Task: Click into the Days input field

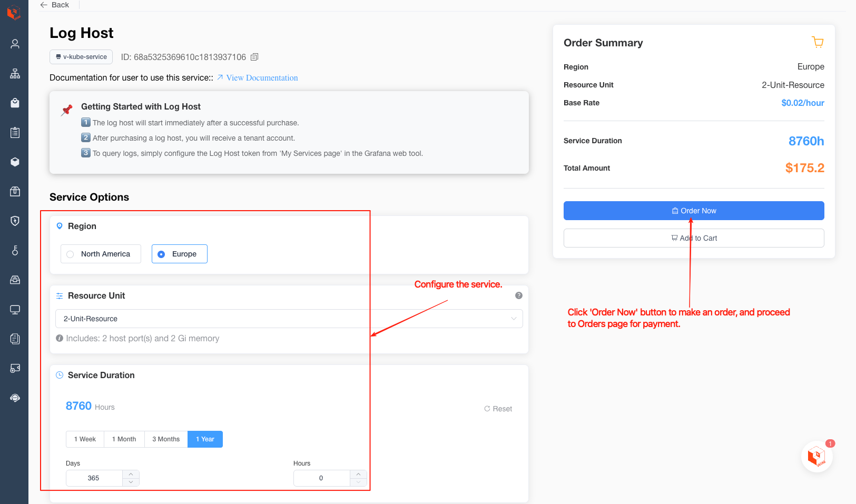Action: click(94, 478)
